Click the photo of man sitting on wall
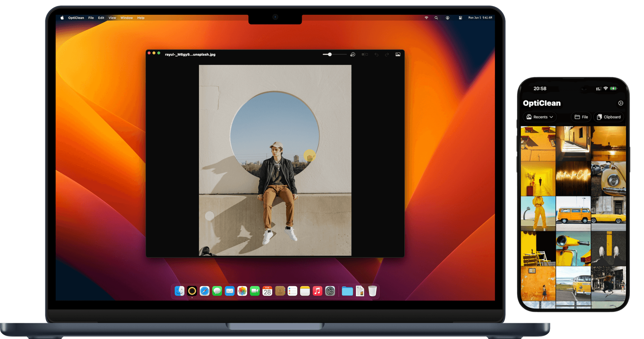The width and height of the screenshot is (644, 339). 275,160
